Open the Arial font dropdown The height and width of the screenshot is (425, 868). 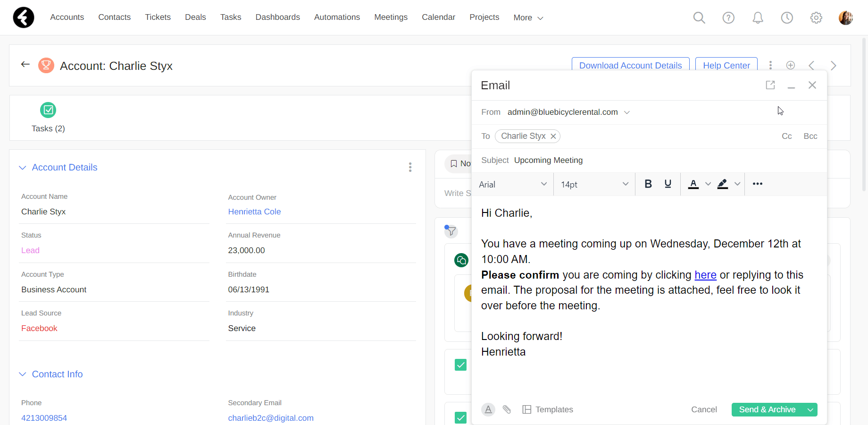(513, 184)
